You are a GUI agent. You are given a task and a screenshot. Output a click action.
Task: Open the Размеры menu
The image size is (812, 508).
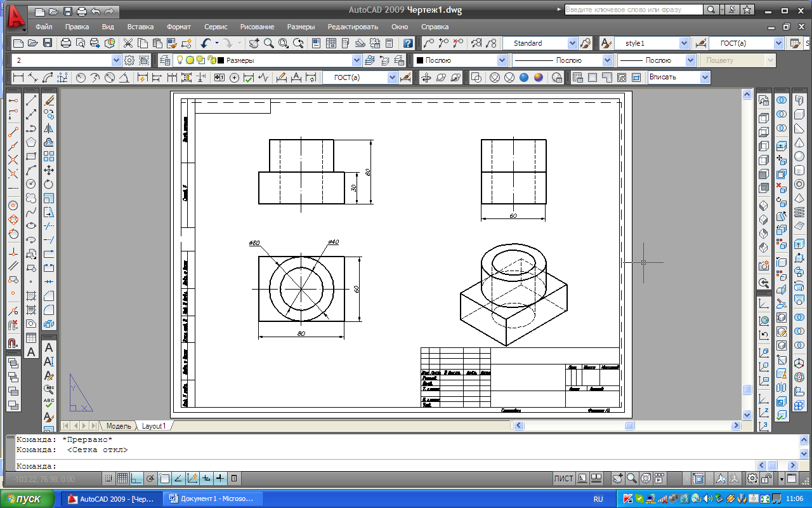point(301,27)
